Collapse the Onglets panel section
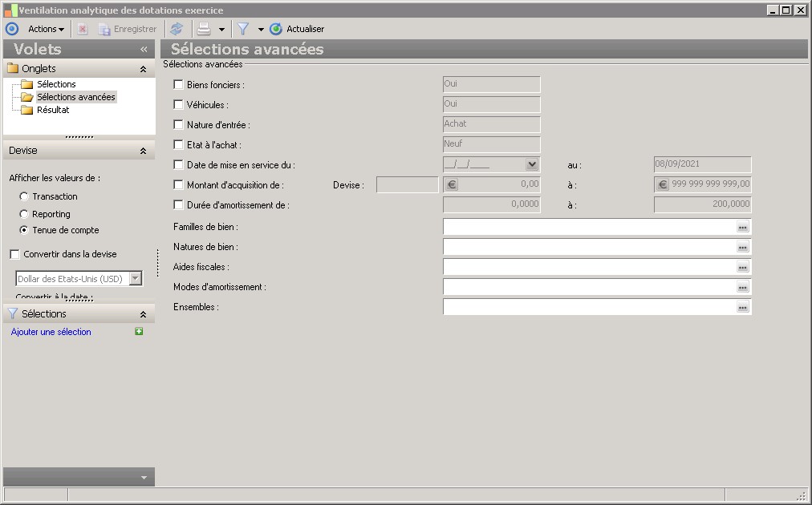Screen dimensions: 812x505 click(143, 69)
